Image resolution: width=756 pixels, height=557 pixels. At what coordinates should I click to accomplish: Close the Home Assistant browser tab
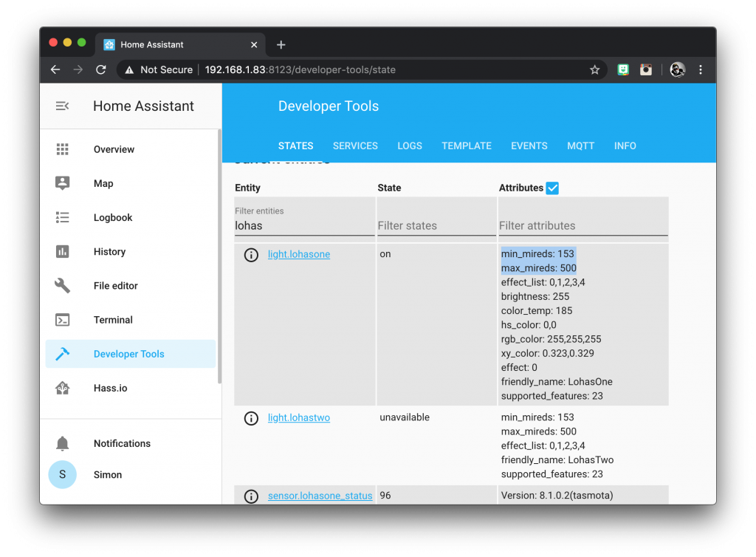point(254,45)
